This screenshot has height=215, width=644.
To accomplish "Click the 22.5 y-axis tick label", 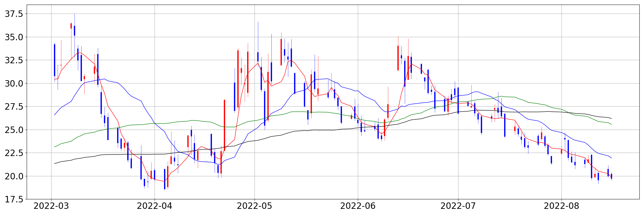I will pos(13,153).
